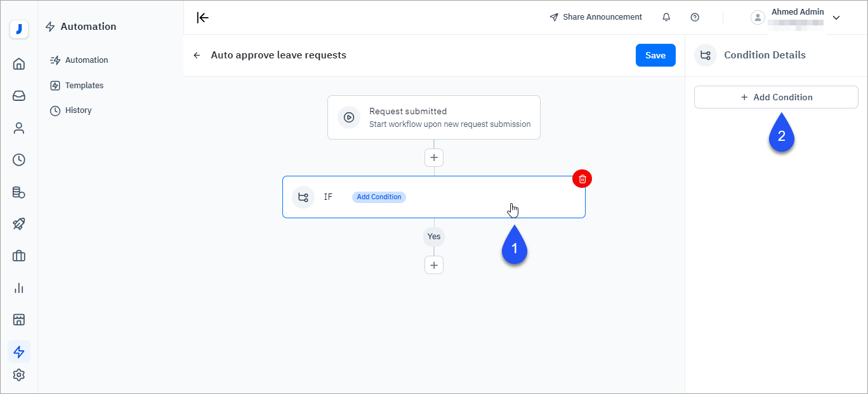Image resolution: width=868 pixels, height=394 pixels.
Task: Click the Add Condition button in Condition Details
Action: tap(775, 97)
